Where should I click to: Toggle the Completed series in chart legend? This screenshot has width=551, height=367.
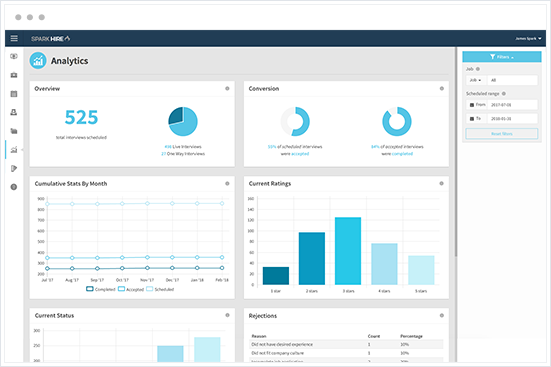(101, 289)
